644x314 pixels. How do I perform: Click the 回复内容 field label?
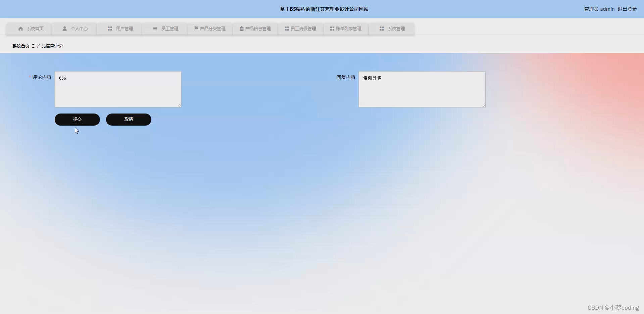point(346,77)
